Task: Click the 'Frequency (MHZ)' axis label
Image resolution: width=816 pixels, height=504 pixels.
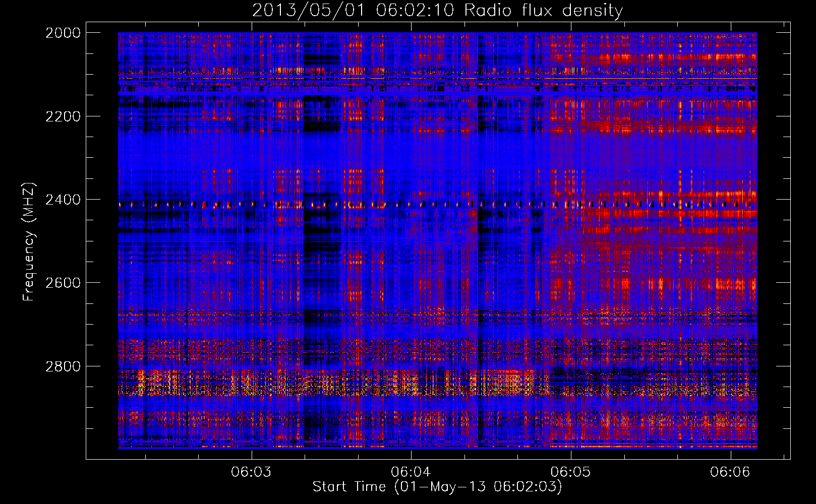Action: pyautogui.click(x=29, y=241)
